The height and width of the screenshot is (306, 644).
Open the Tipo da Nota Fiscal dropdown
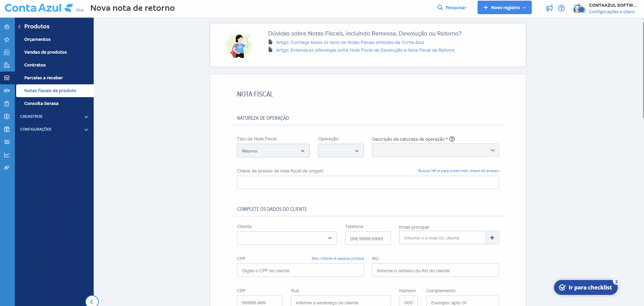[273, 151]
